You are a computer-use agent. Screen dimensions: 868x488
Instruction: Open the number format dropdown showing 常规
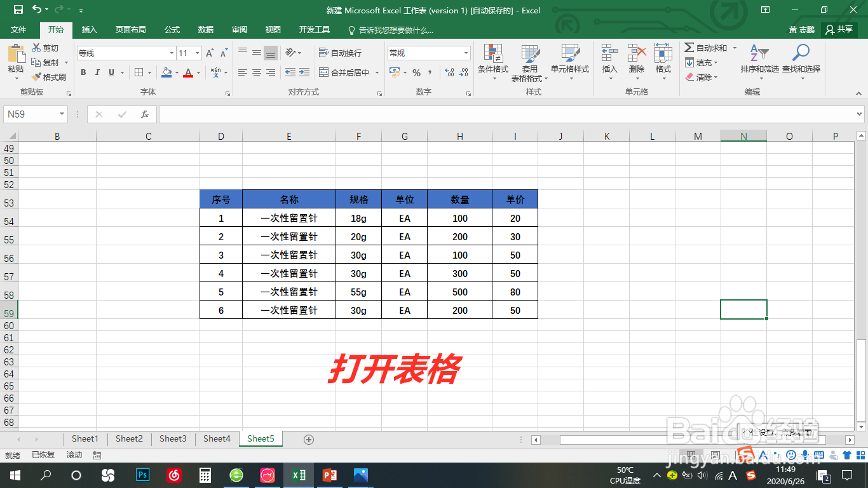click(x=428, y=52)
